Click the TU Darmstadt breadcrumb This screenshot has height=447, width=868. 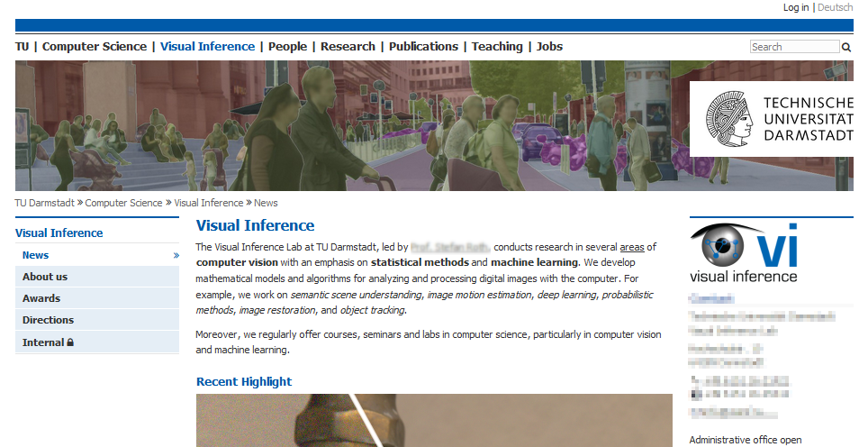point(44,203)
